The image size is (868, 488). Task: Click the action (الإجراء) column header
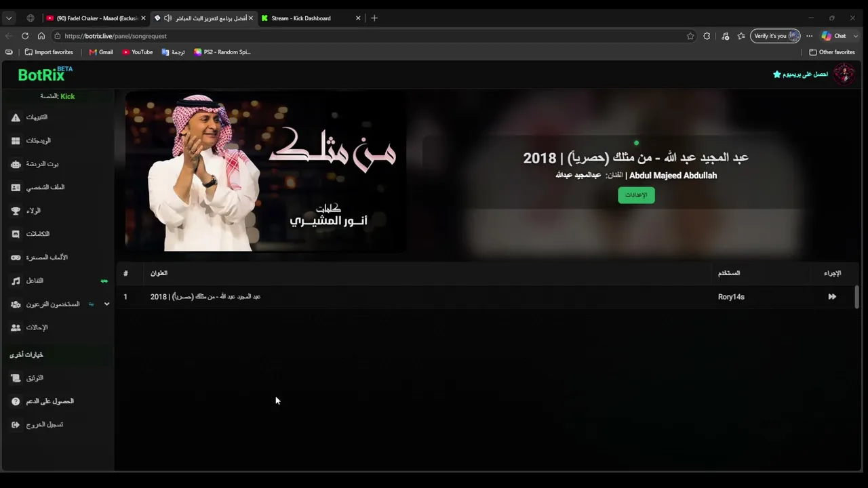coord(832,273)
